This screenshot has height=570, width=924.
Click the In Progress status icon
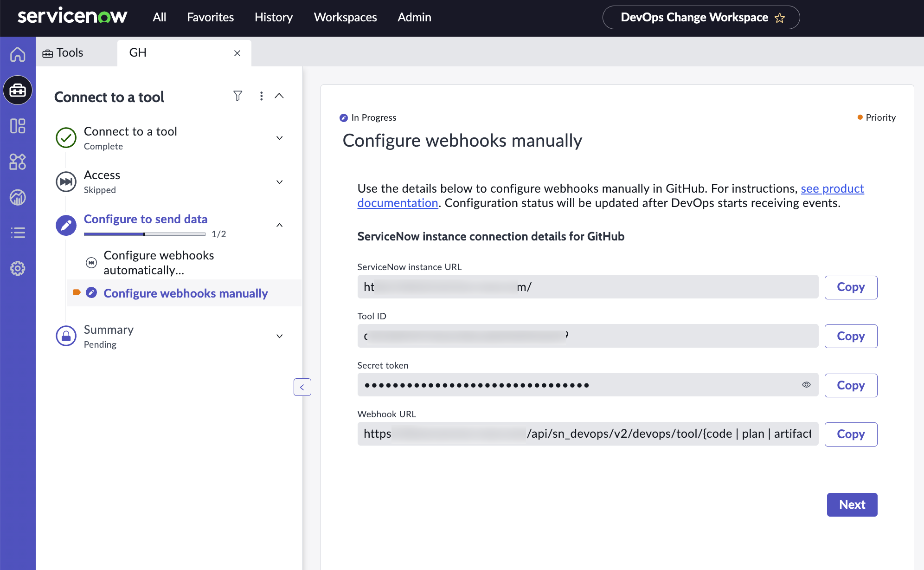point(344,118)
